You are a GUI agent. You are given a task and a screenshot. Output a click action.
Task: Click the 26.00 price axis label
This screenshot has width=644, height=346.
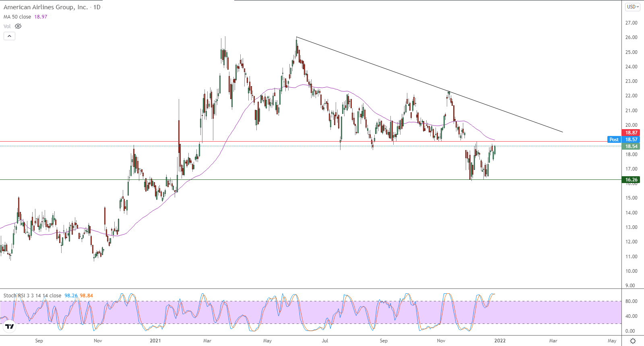pos(631,37)
